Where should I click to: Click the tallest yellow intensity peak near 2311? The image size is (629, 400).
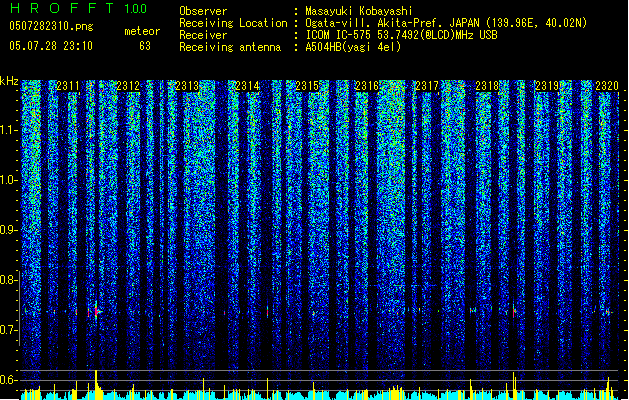click(x=96, y=384)
